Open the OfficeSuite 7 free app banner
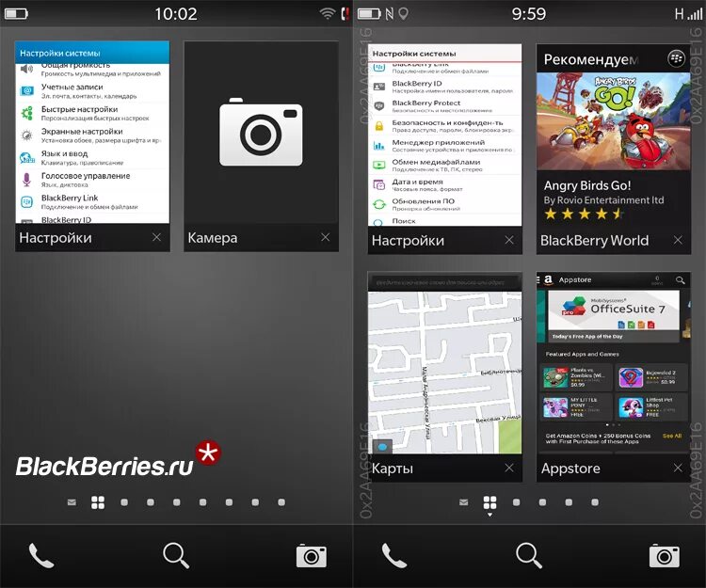The image size is (706, 588). [613, 316]
